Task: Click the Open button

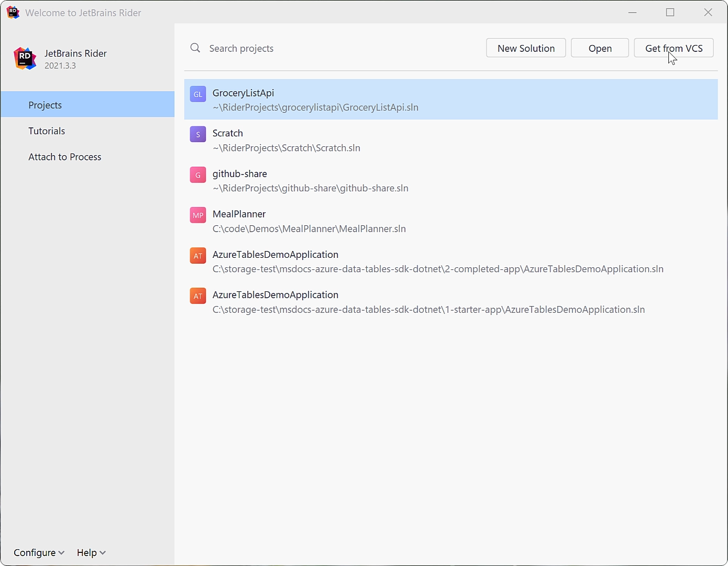Action: (600, 48)
